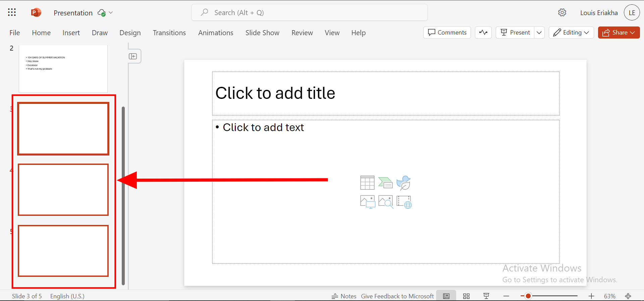Screen dimensions: 644x301
Task: Open the Comments pane
Action: click(x=447, y=33)
